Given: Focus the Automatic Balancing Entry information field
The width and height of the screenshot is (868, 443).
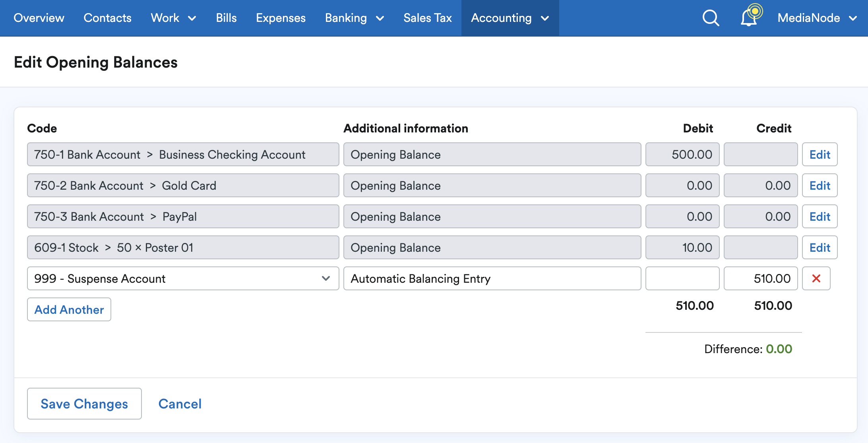Looking at the screenshot, I should click(x=492, y=278).
